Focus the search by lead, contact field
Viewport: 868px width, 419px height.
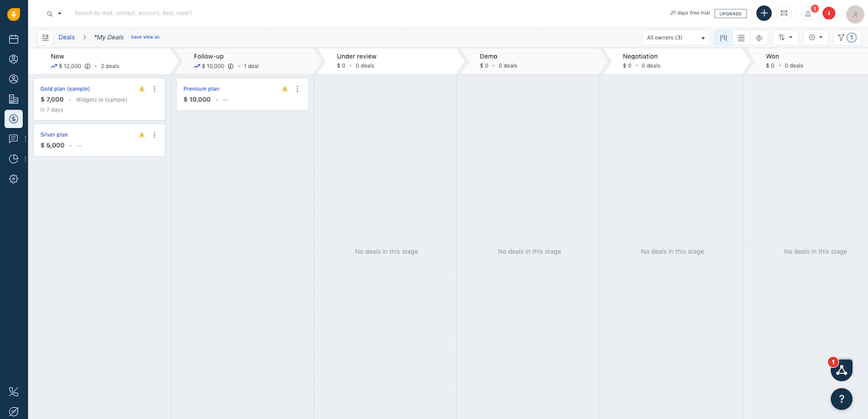(x=133, y=14)
